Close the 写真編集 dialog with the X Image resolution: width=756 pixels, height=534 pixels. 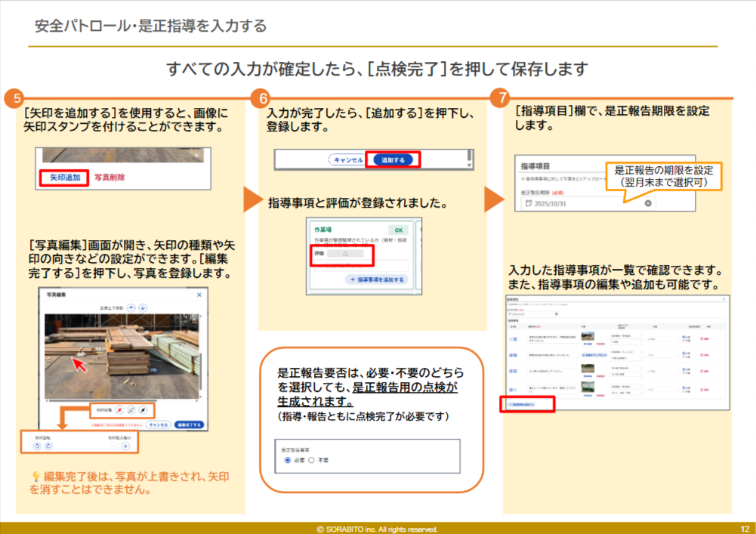(199, 295)
